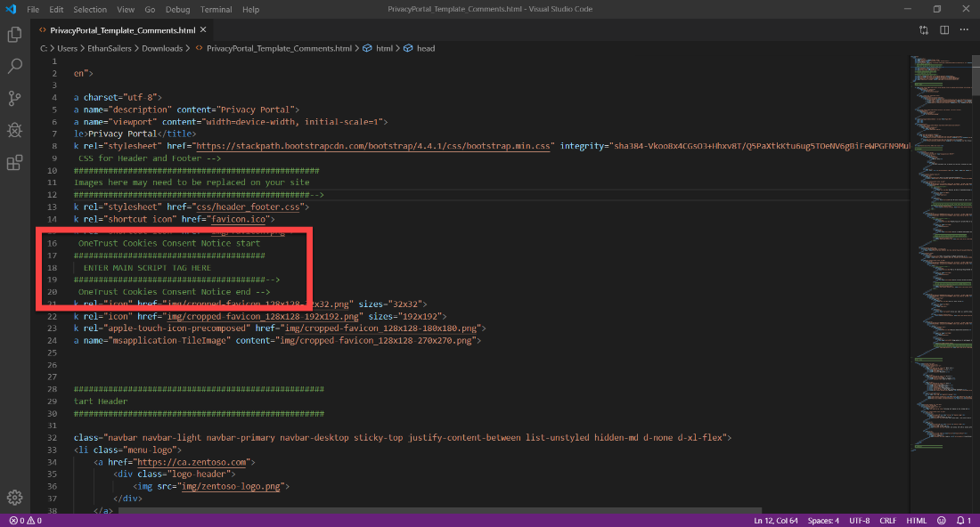This screenshot has width=980, height=527.
Task: Open the Source Control view
Action: coord(13,98)
